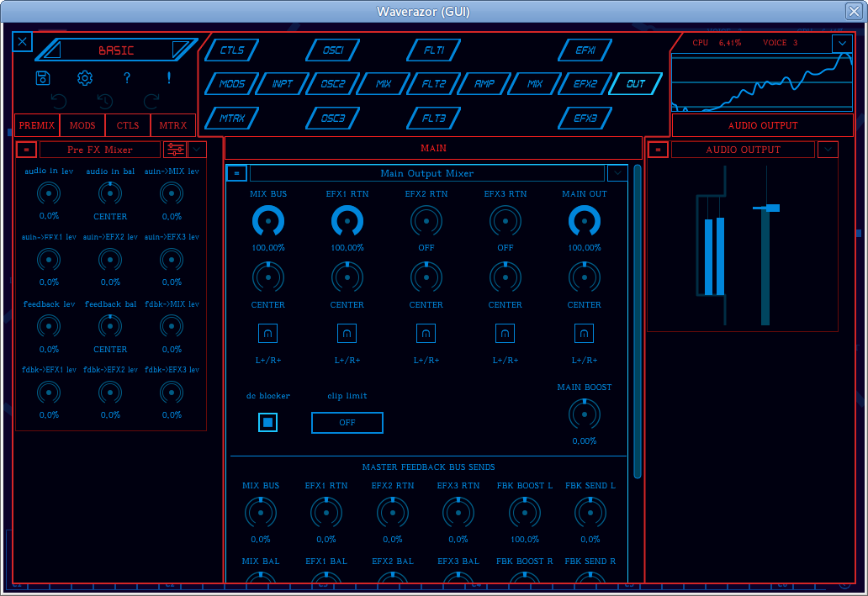Click the MIX button right of OSC2
The height and width of the screenshot is (596, 868).
pos(383,84)
